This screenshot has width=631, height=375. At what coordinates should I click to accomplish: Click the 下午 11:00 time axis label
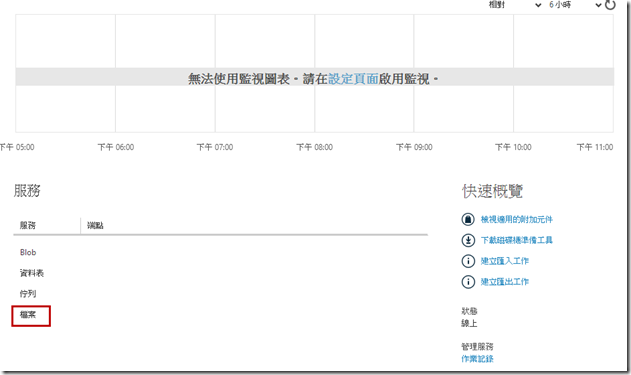(x=595, y=147)
